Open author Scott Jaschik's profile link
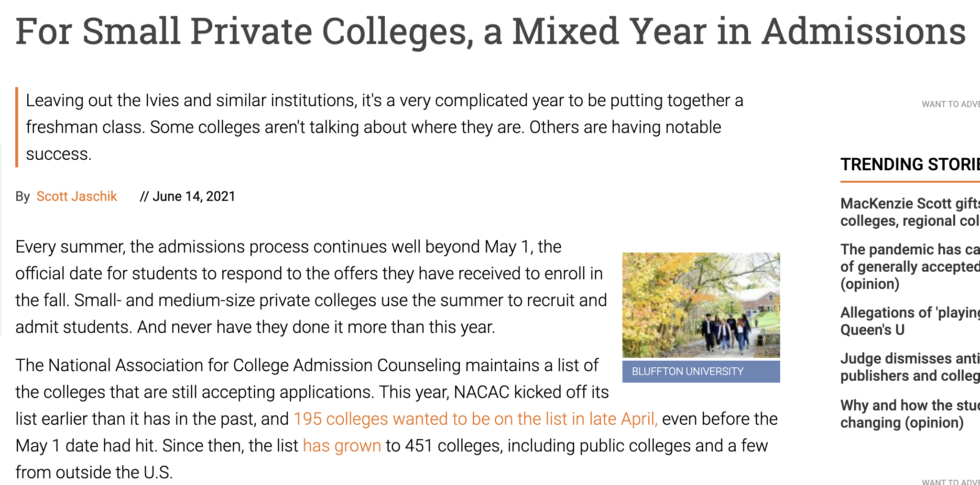Viewport: 980px width, 485px height. point(76,197)
